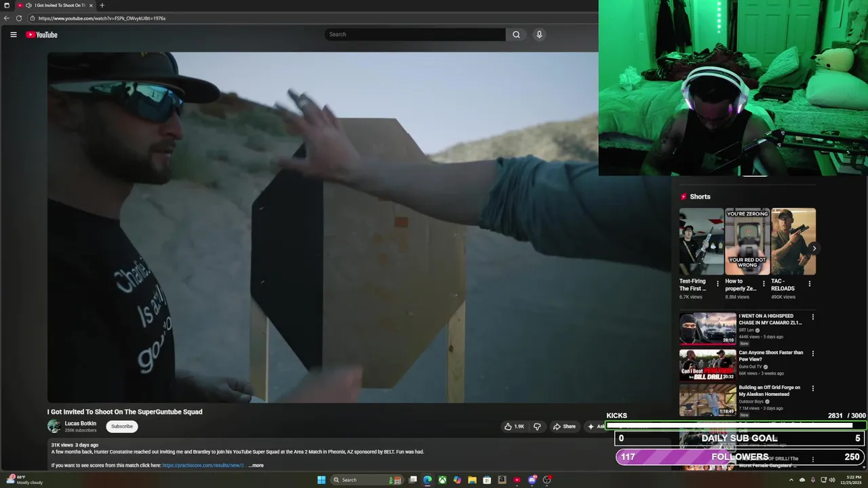Open the browser tab actions menu icon
868x488 pixels.
7,5
